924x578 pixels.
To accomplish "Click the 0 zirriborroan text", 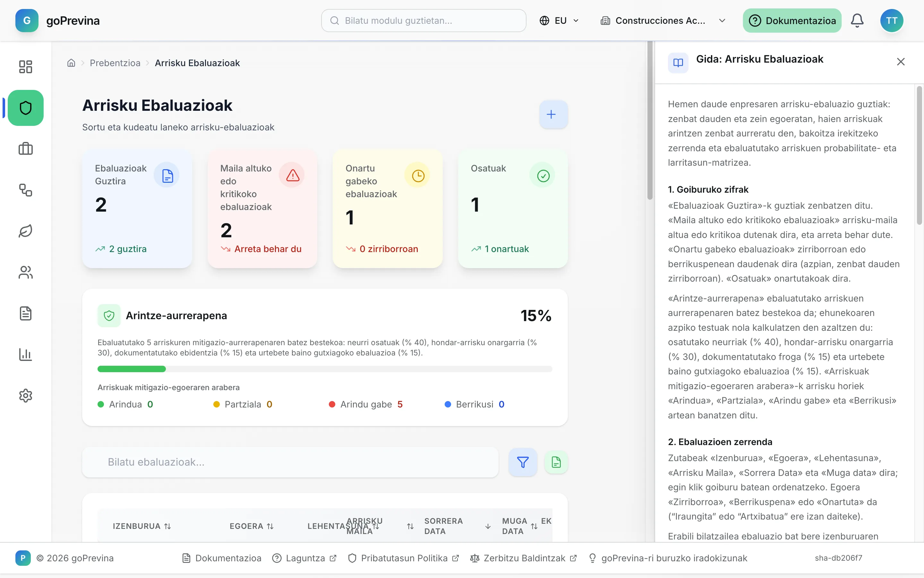I will point(389,249).
